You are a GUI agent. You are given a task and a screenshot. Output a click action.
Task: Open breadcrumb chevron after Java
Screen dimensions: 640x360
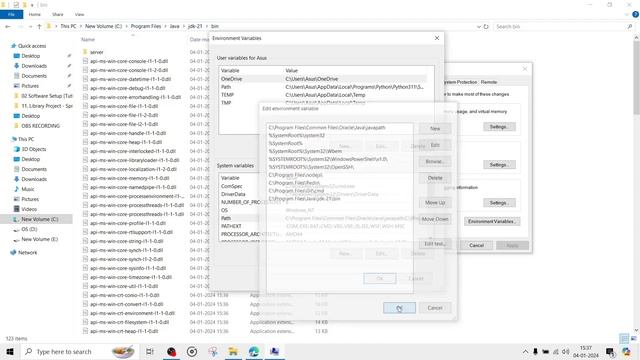click(184, 27)
